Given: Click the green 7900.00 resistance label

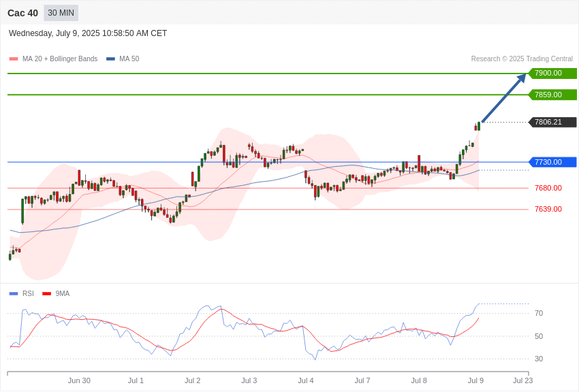Looking at the screenshot, I should click(553, 73).
